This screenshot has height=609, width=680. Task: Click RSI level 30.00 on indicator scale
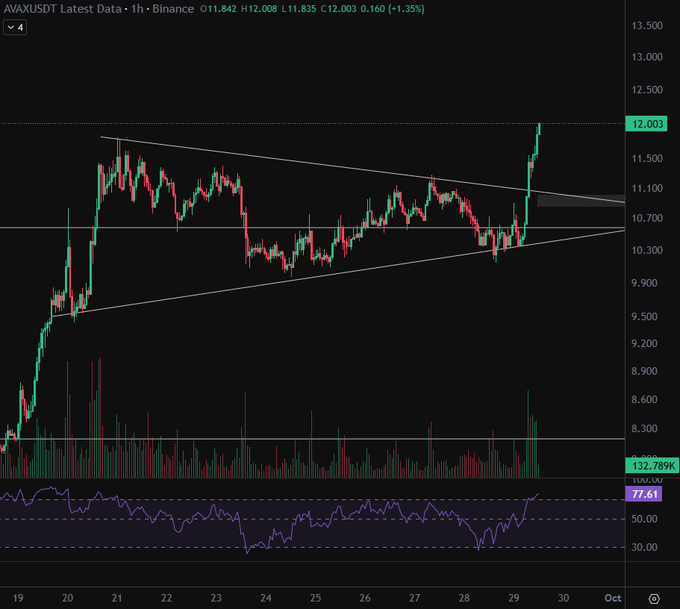[644, 547]
